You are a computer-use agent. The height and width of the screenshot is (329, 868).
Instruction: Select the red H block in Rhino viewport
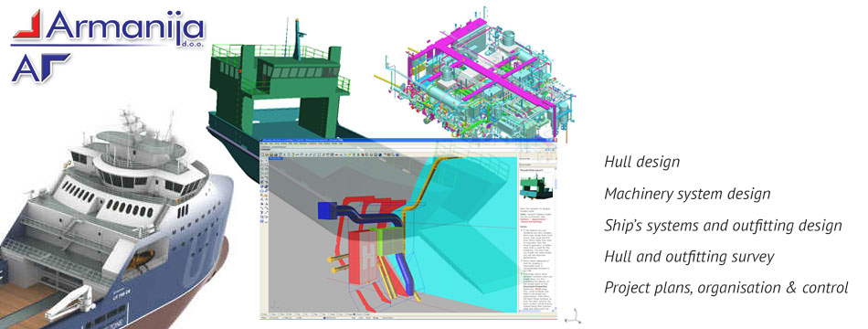(364, 258)
